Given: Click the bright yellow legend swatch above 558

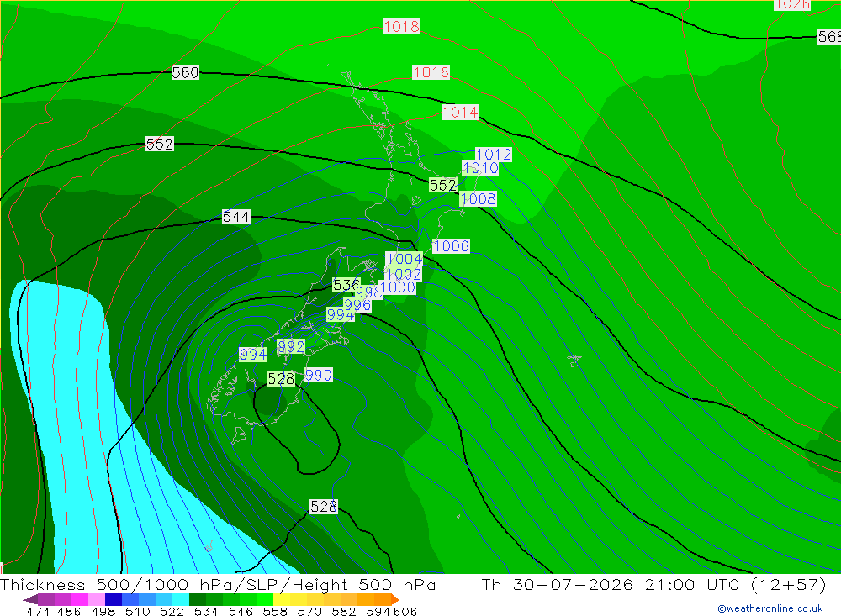Looking at the screenshot, I should click(282, 599).
